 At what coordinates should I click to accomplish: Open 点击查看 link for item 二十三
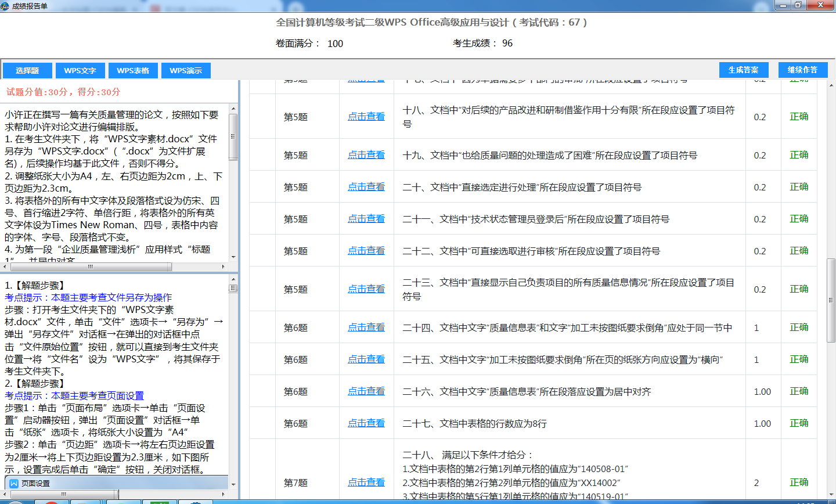pyautogui.click(x=366, y=289)
